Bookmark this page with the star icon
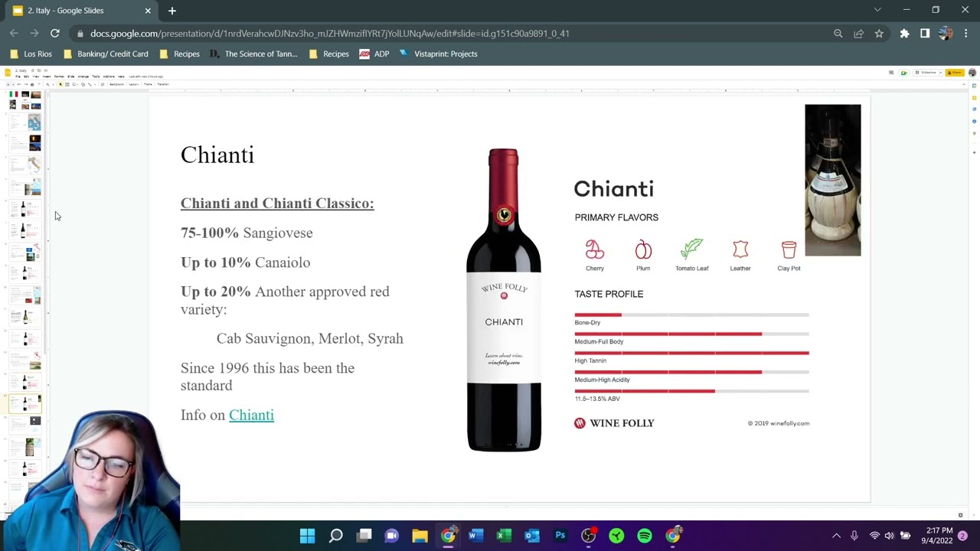980x551 pixels. (879, 34)
